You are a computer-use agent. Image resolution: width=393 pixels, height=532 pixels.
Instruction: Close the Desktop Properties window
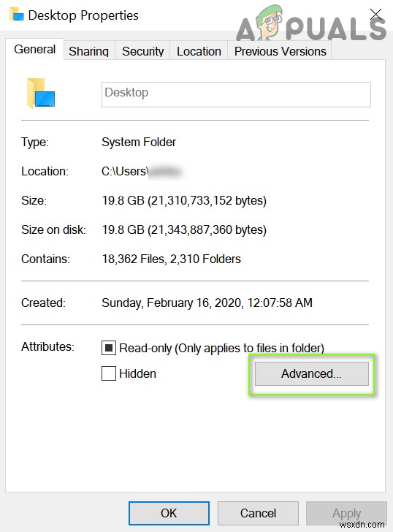(375, 15)
